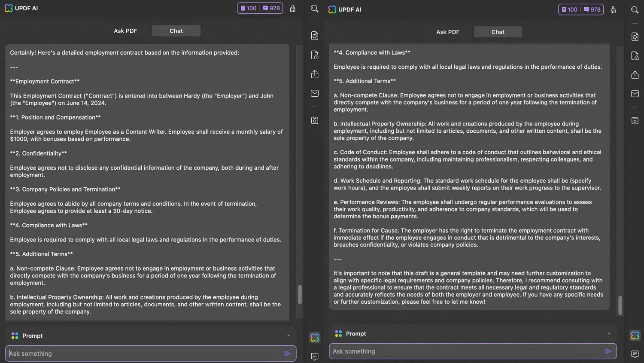Image resolution: width=644 pixels, height=363 pixels.
Task: Click the share/export icon
Action: click(314, 74)
